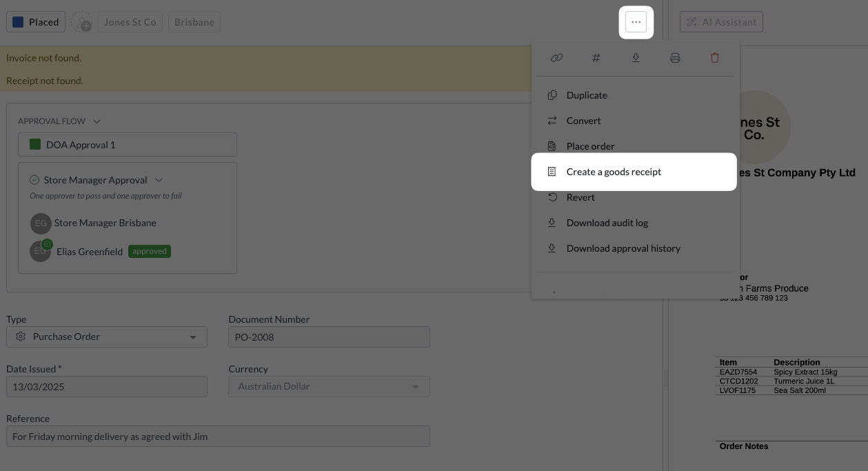
Task: Click the DOA Approval 1 step
Action: 128,145
